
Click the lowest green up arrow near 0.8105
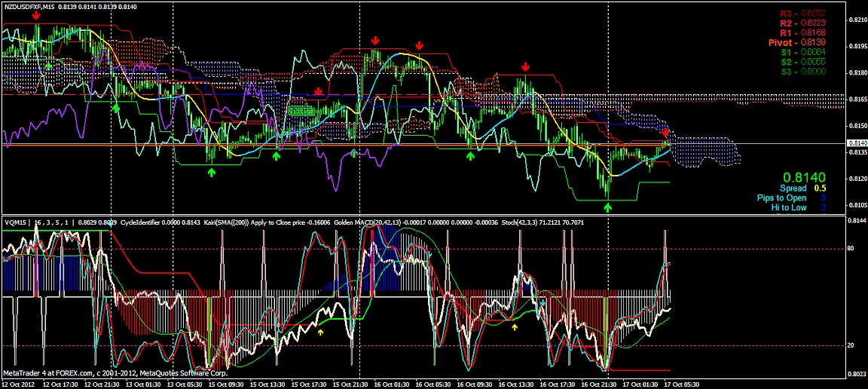[608, 207]
